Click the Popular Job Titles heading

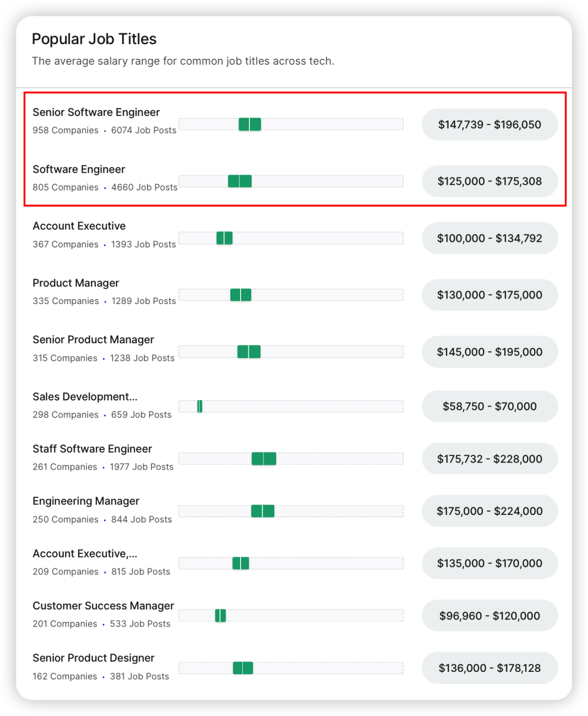(94, 39)
